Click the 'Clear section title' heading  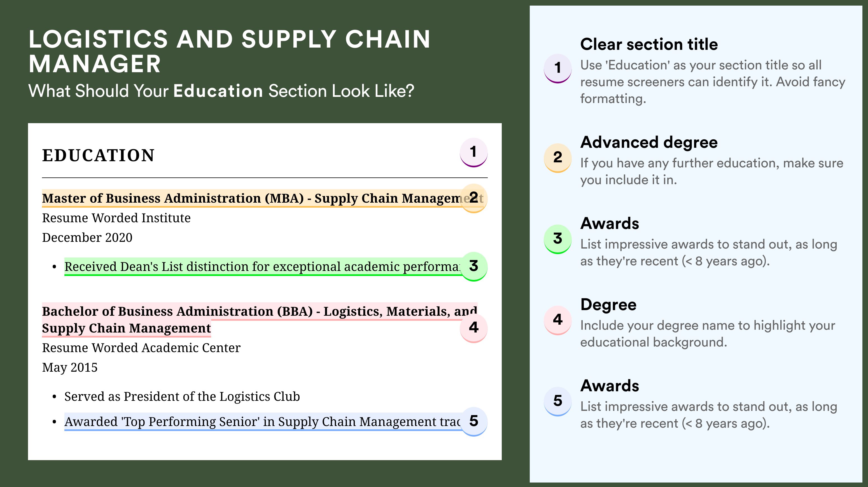tap(649, 44)
